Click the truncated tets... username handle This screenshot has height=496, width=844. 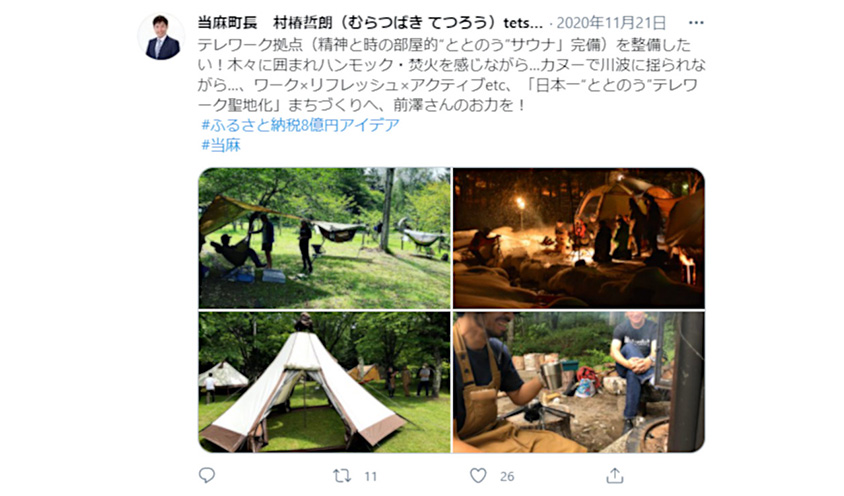pyautogui.click(x=523, y=23)
